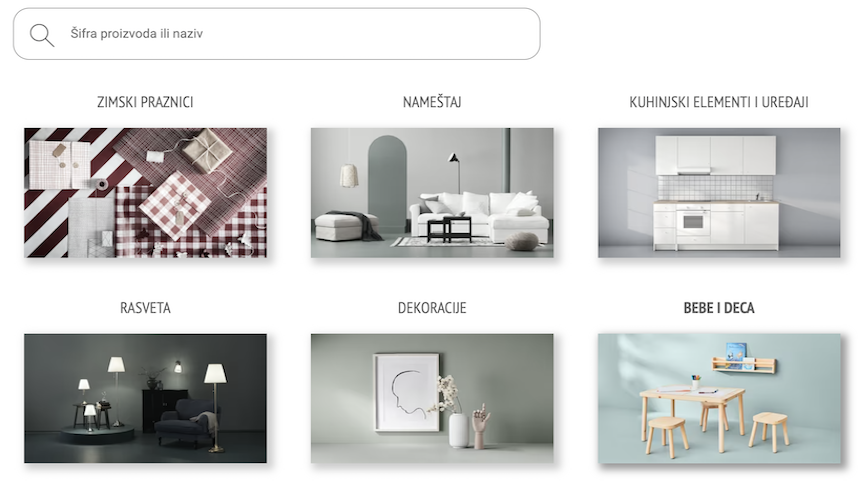Screen dimensions: 858x500
Task: Click the built-in oven in kitchen image
Action: pos(693,220)
